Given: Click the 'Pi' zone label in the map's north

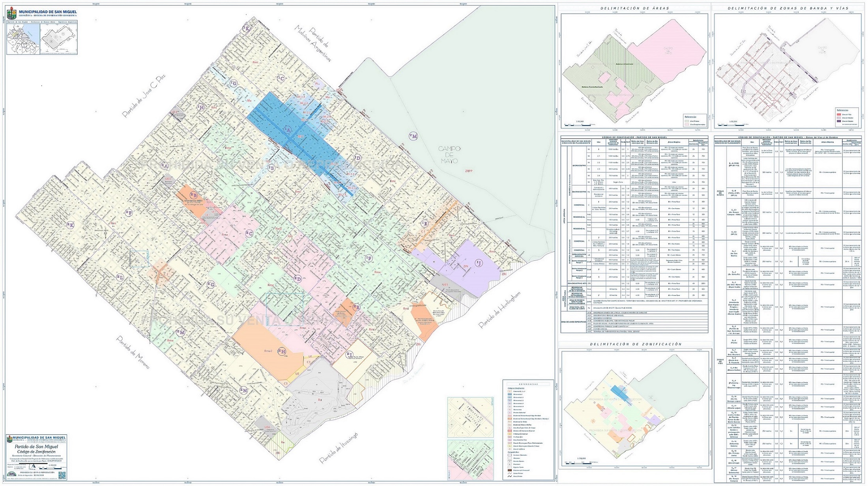Looking at the screenshot, I should [x=317, y=84].
